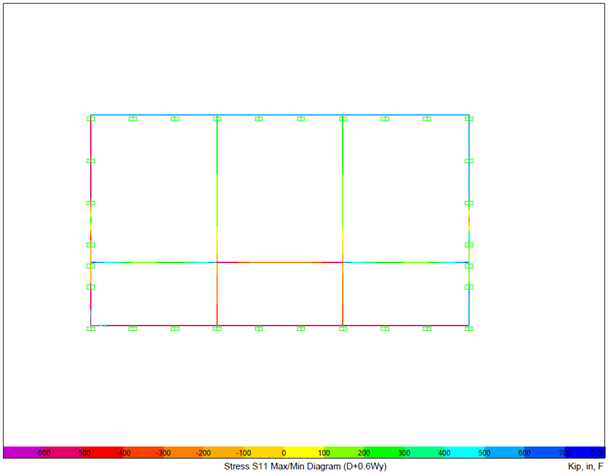
Task: Click the bottom-right corner joint restraint
Action: pos(469,329)
